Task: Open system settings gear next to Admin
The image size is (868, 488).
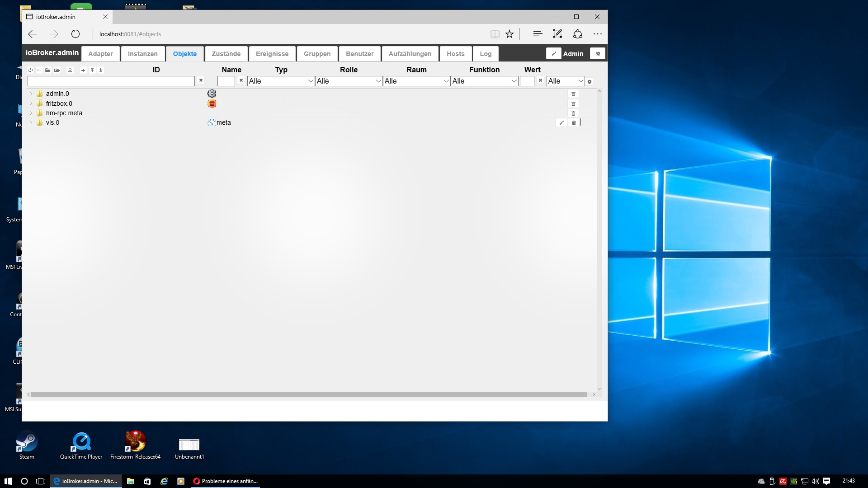Action: point(598,54)
